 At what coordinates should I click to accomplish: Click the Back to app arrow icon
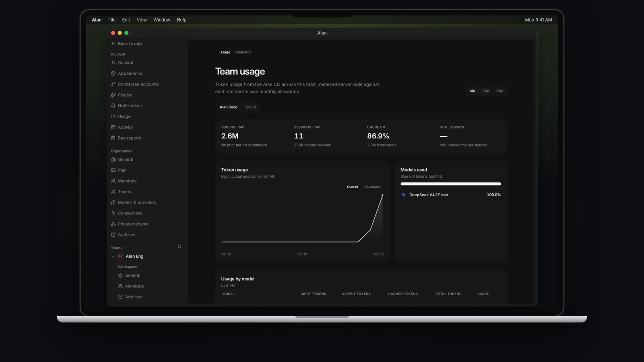pos(113,43)
